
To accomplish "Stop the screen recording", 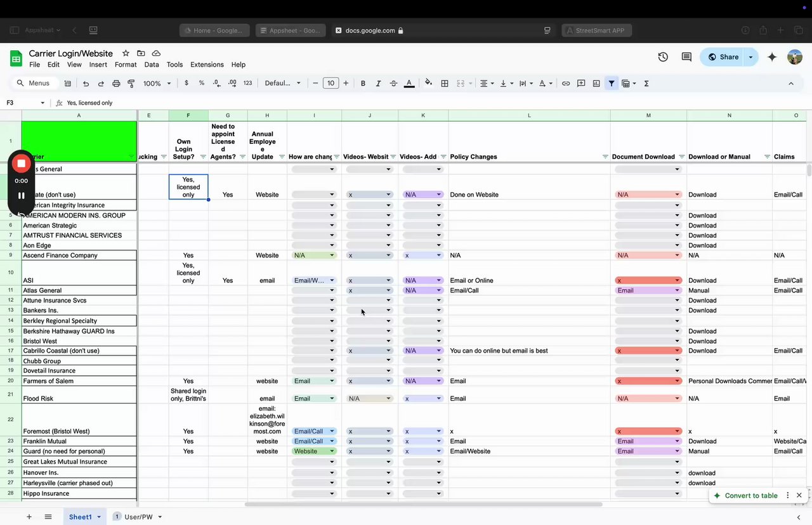I will (x=21, y=164).
